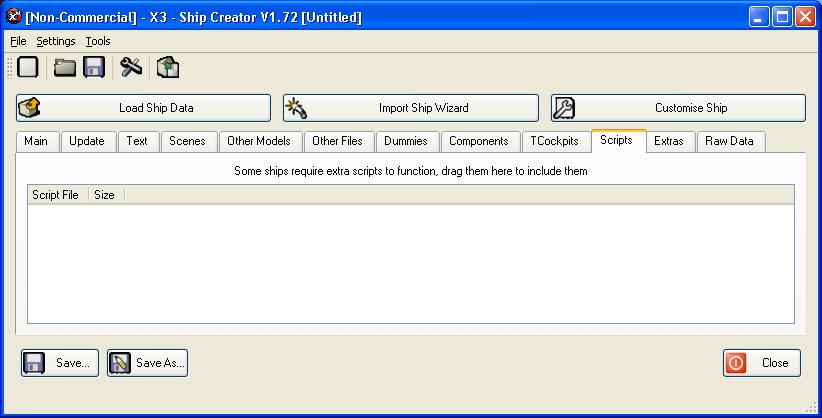Screen dimensions: 822x418
Task: Switch to the Extras tab
Action: 669,142
